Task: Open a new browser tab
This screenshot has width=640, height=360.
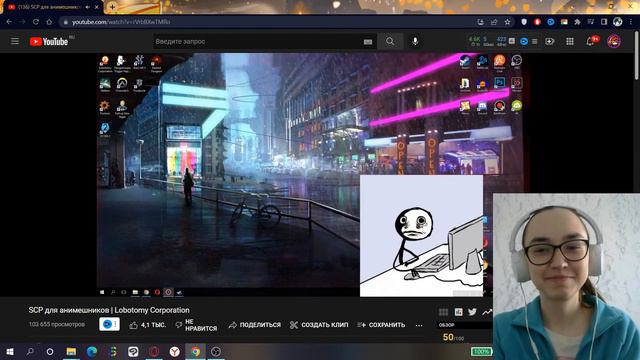Action: pos(112,7)
